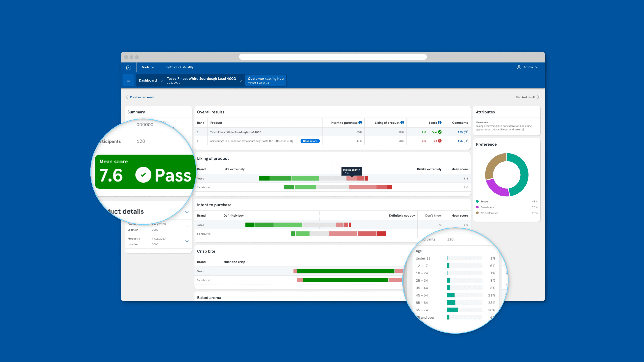The image size is (644, 362).
Task: Click the Benchmark badge
Action: coord(310,141)
